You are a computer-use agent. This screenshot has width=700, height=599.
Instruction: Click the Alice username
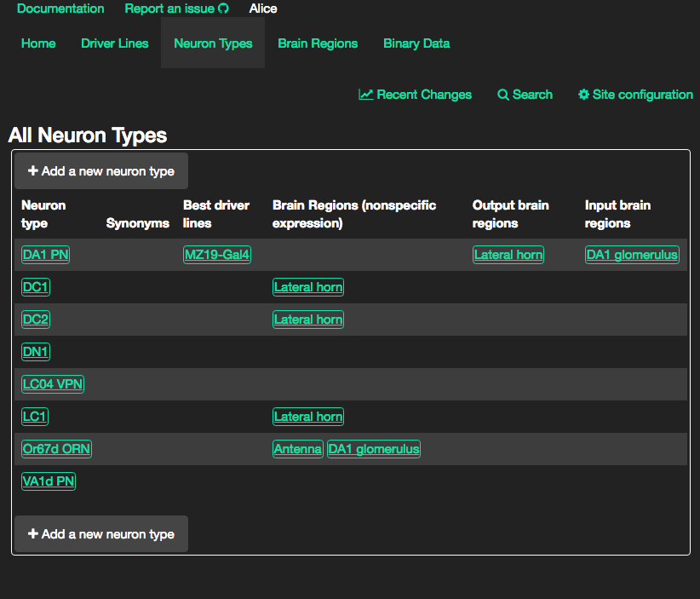point(263,9)
